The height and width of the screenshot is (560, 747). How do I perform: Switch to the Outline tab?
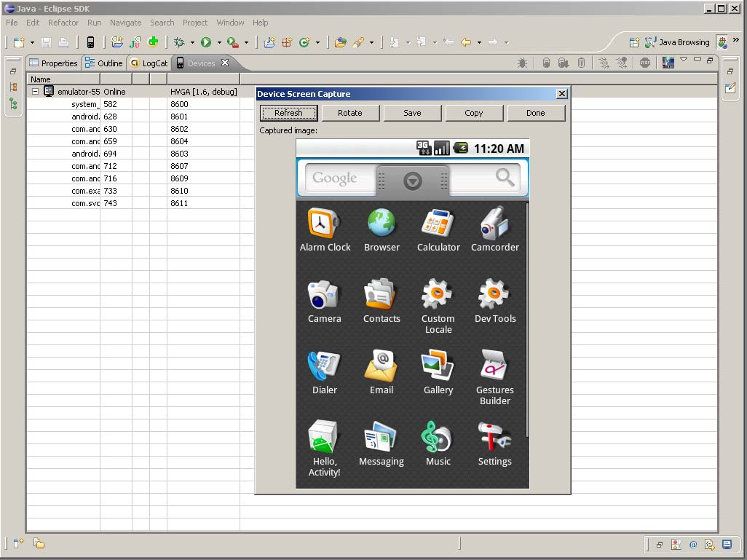104,63
